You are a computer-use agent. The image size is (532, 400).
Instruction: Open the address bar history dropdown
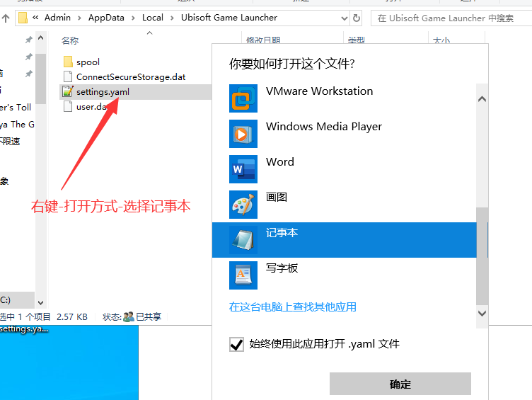pyautogui.click(x=345, y=18)
